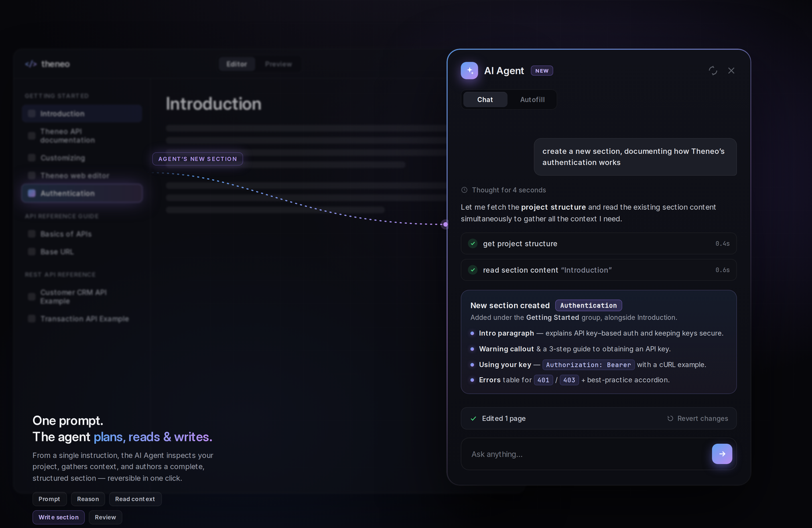
Task: Click the Read context step chip
Action: (135, 499)
